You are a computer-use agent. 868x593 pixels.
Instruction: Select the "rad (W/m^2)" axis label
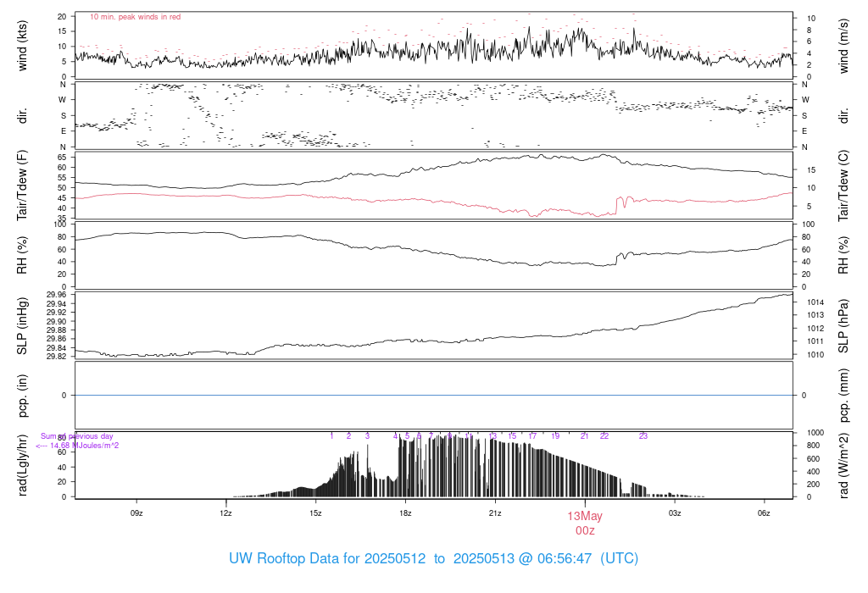point(843,465)
